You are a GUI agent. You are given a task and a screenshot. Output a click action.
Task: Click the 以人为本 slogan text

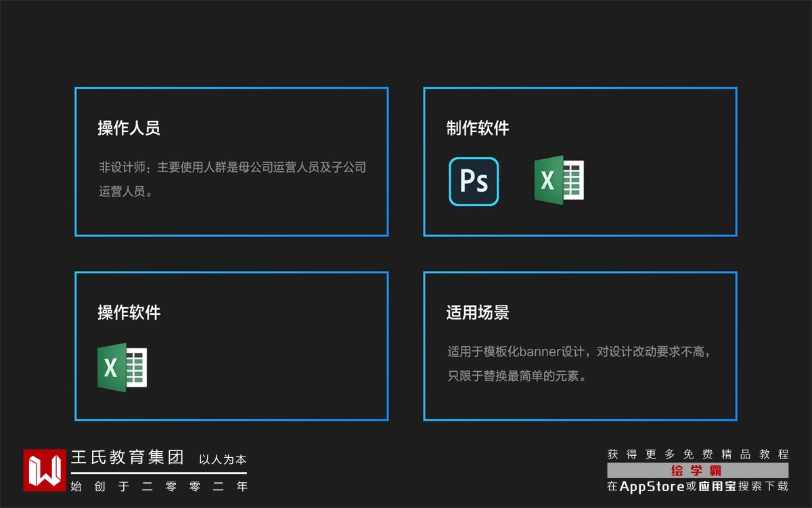coord(223,460)
